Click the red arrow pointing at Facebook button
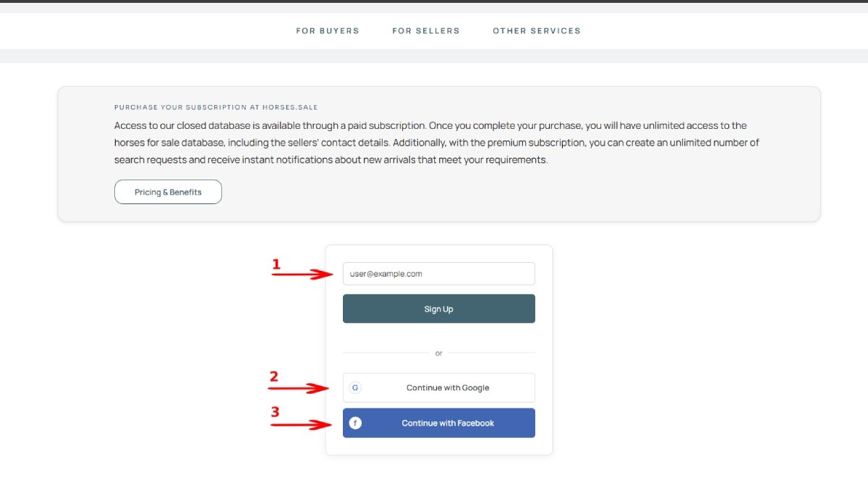 pyautogui.click(x=300, y=424)
